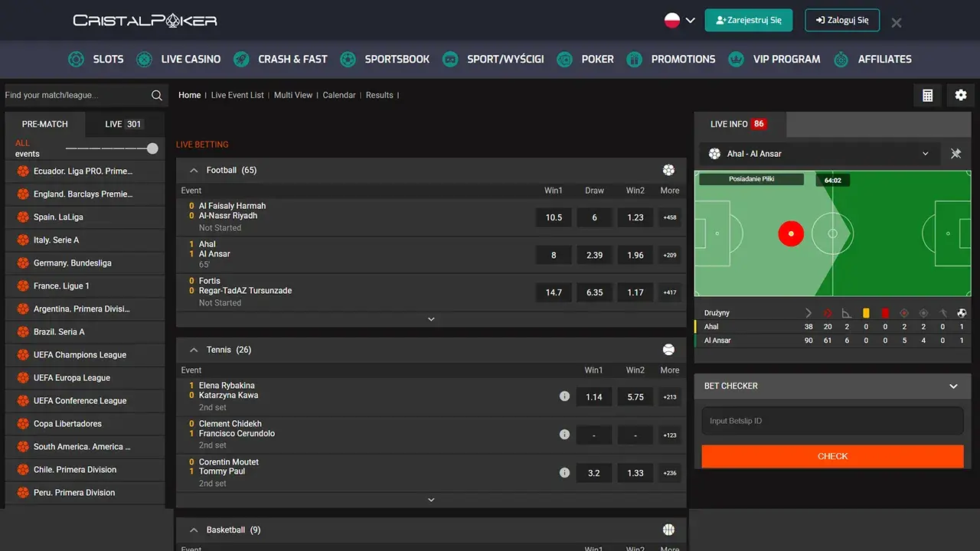980x551 pixels.
Task: Open the bet calculator icon
Action: [x=927, y=95]
